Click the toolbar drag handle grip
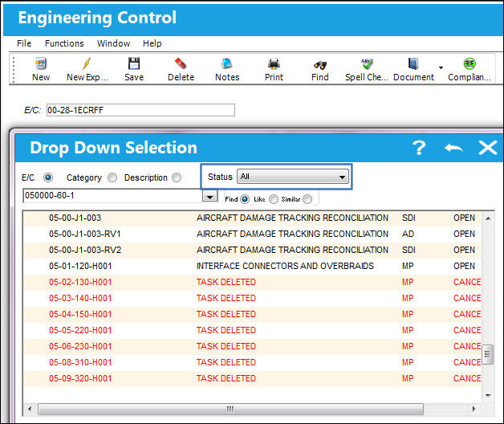This screenshot has height=424, width=504. tap(14, 69)
